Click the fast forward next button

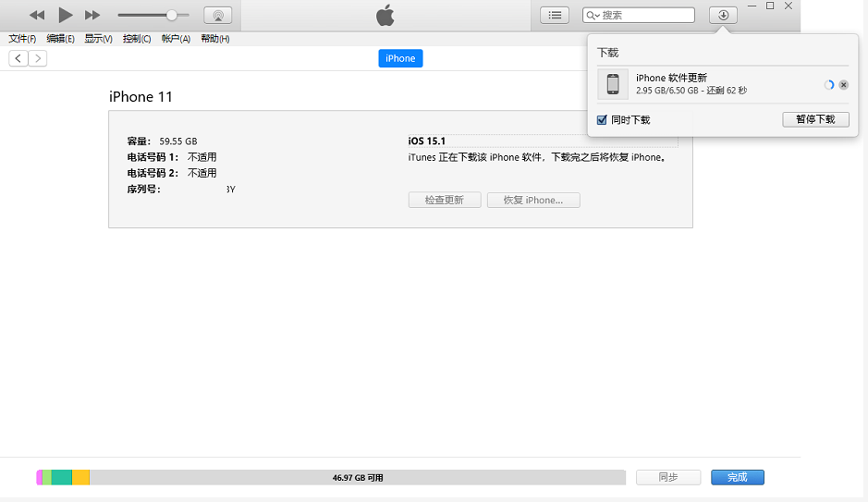92,15
